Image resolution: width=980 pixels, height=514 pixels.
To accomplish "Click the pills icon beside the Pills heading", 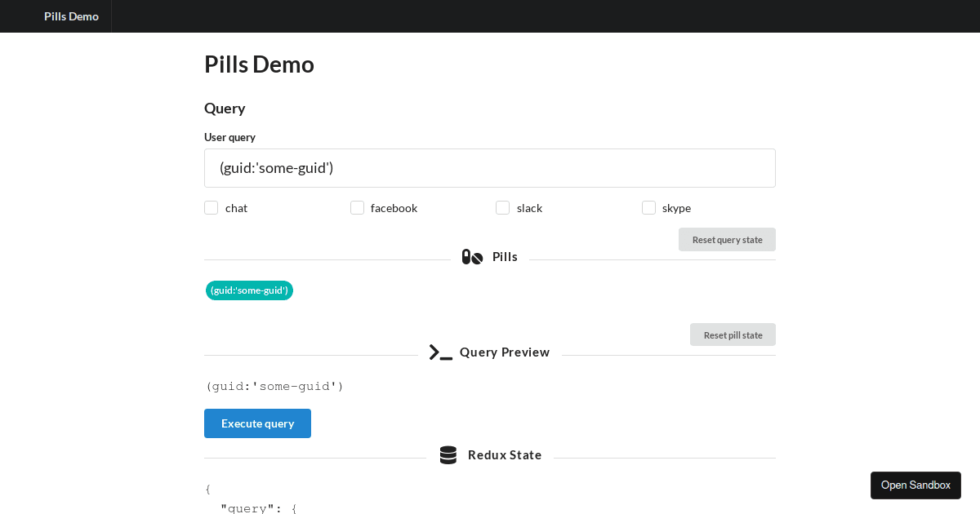I will (x=471, y=256).
